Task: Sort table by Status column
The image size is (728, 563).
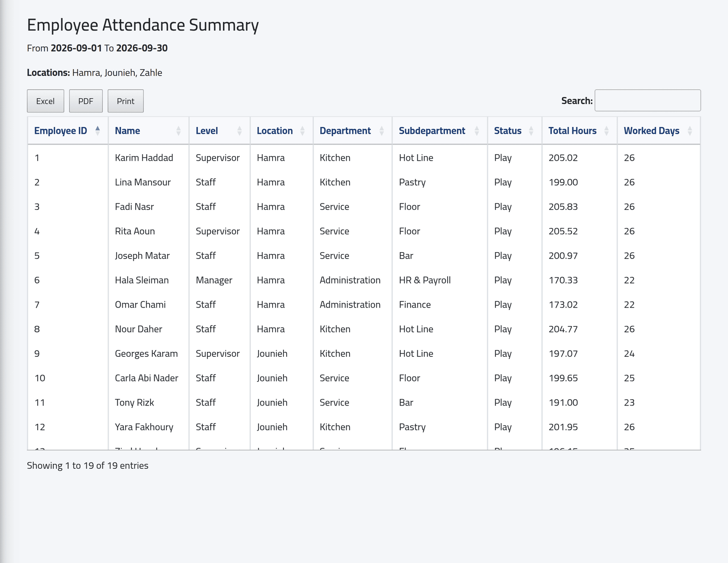Action: (515, 131)
